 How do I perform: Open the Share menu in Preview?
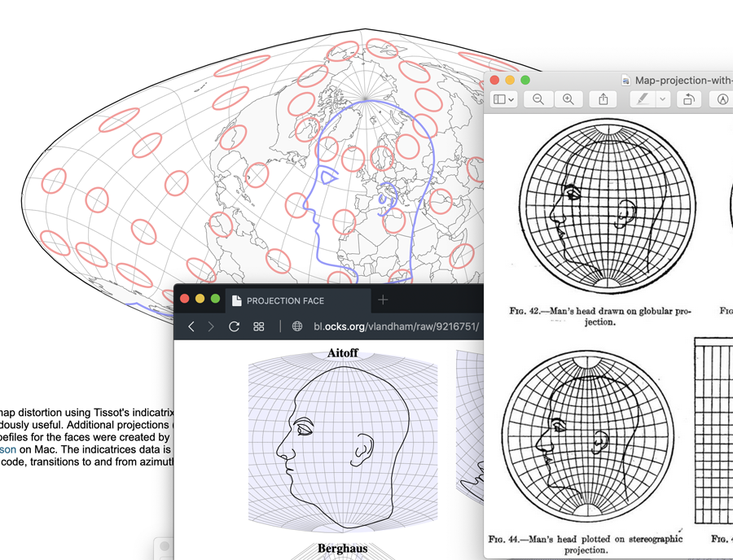(603, 99)
